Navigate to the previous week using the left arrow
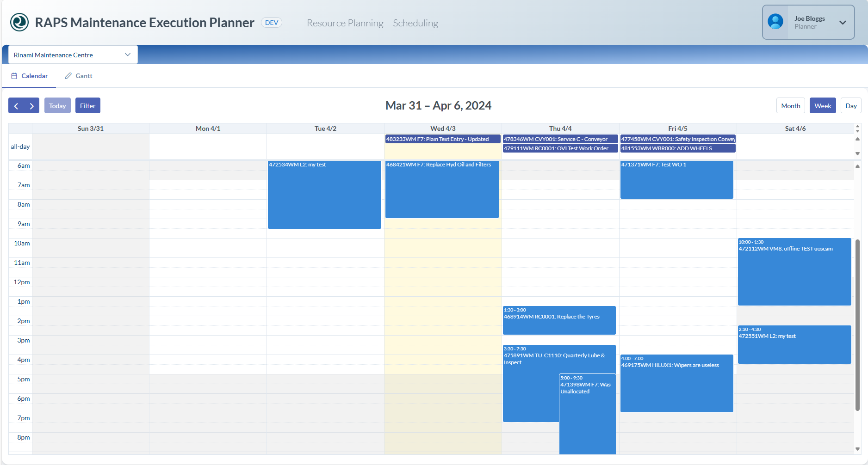Screen dimensions: 868x465 [16, 105]
